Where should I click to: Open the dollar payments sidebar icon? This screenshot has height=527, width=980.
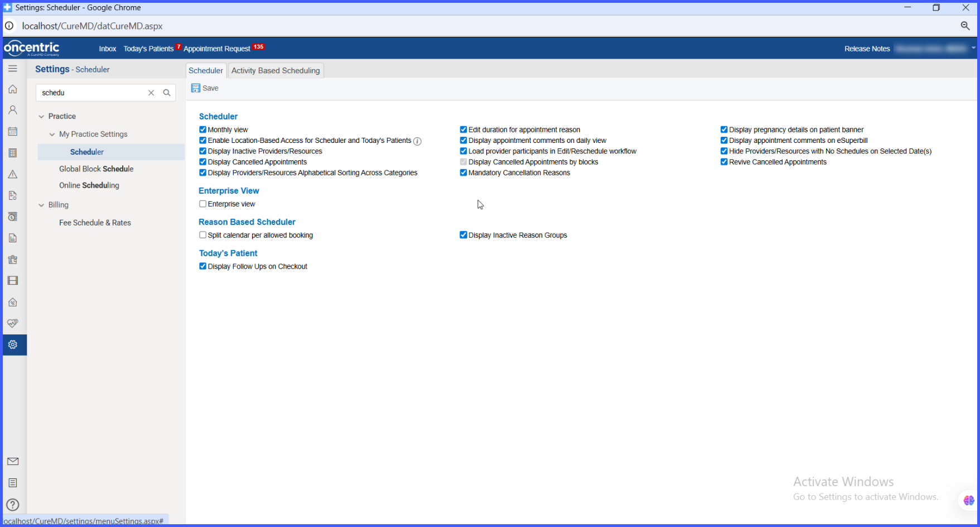click(x=13, y=217)
